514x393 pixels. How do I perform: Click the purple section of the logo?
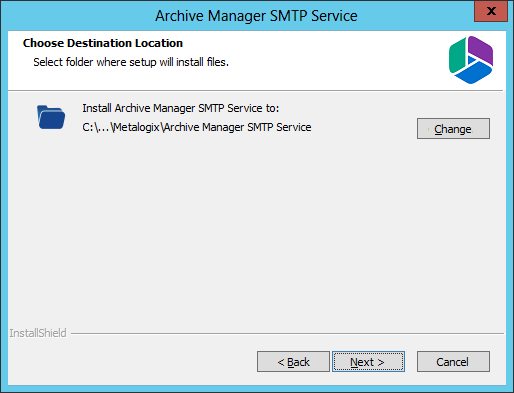481,49
